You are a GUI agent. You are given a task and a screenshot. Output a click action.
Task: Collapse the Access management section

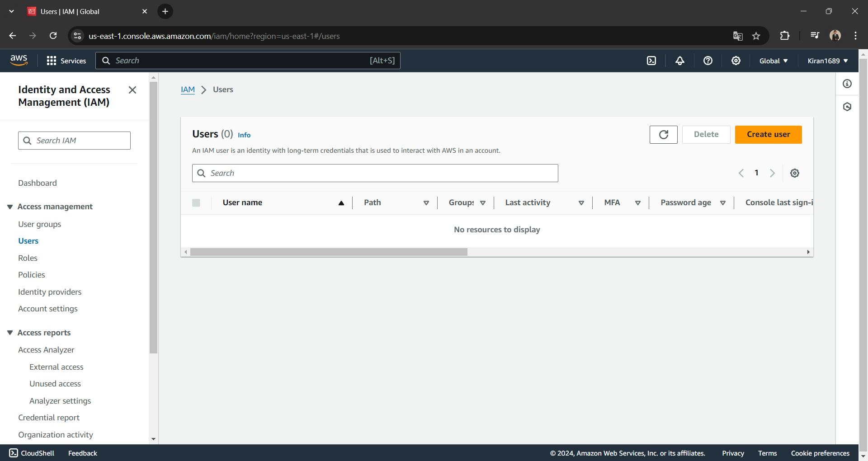click(10, 207)
